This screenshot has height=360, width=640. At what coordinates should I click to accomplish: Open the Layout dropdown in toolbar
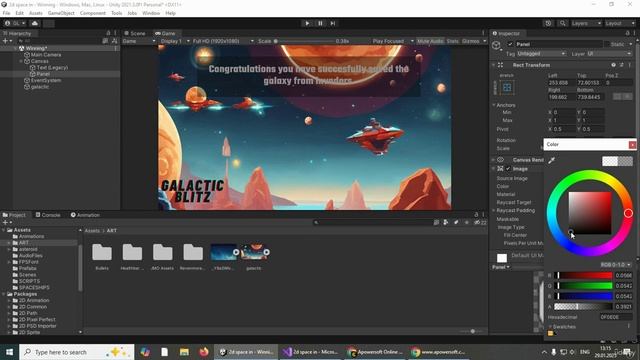point(620,23)
